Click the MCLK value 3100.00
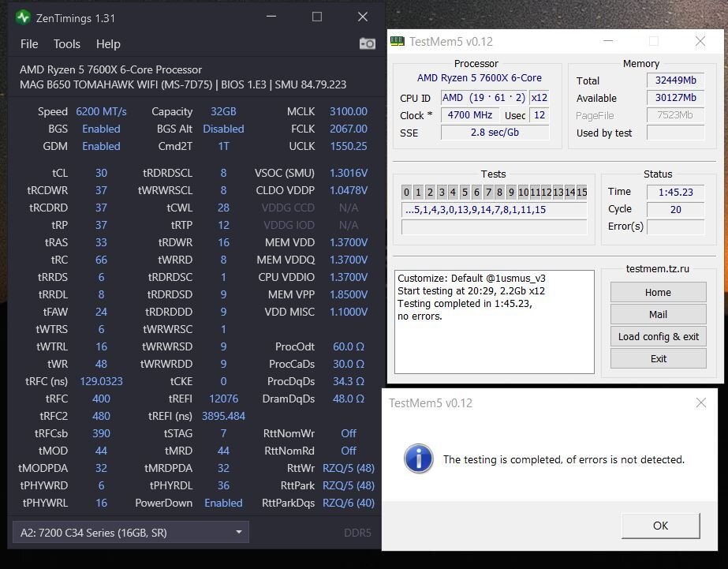 [348, 111]
